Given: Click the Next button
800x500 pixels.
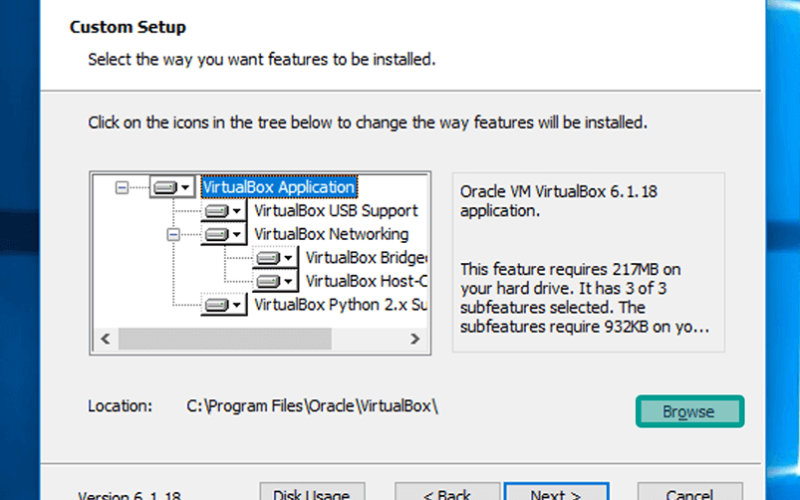Looking at the screenshot, I should point(556,491).
